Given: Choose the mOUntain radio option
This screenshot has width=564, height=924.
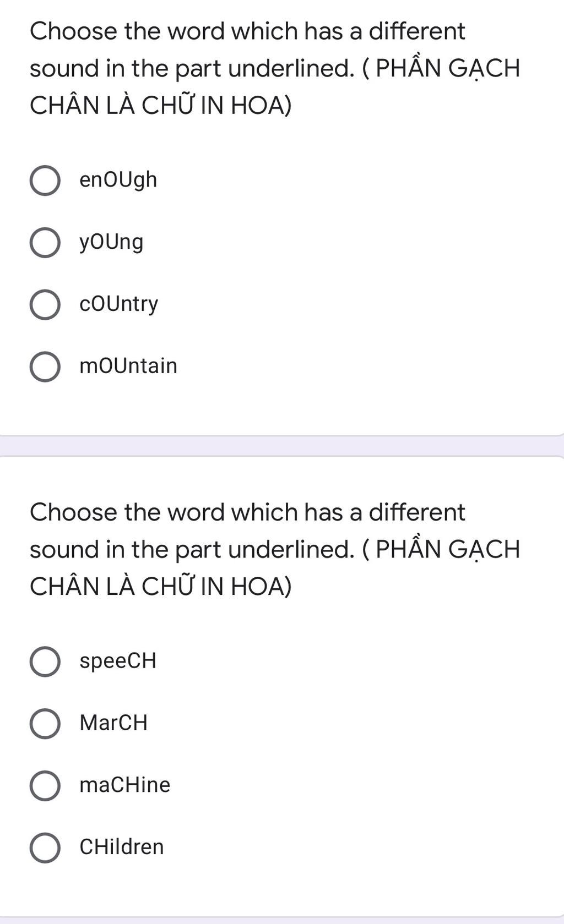Looking at the screenshot, I should click(x=45, y=367).
